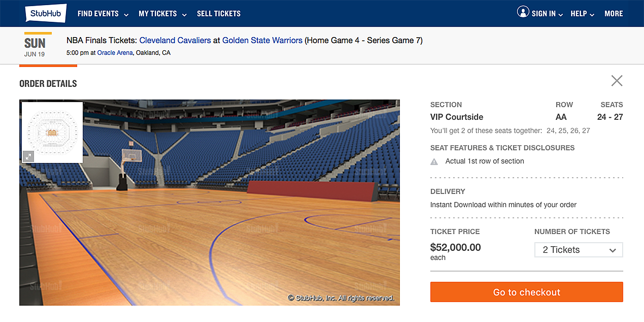The height and width of the screenshot is (322, 644).
Task: Expand the My Tickets menu
Action: coord(163,14)
